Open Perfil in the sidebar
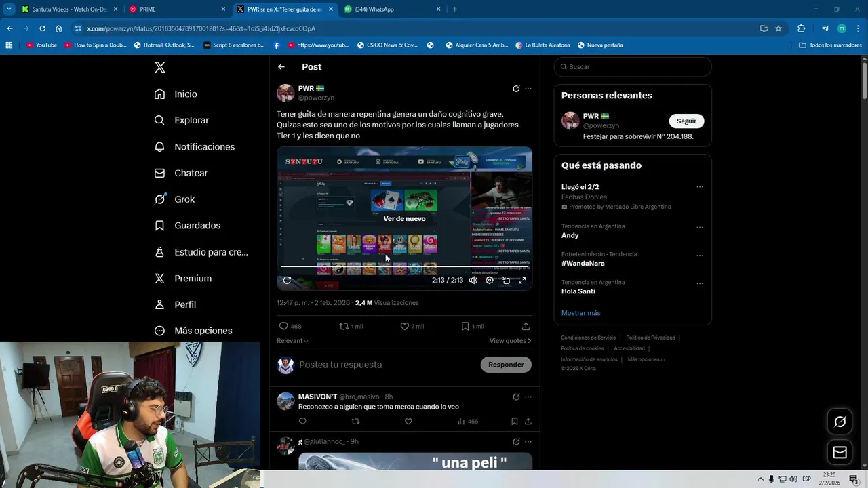The width and height of the screenshot is (868, 488). pyautogui.click(x=175, y=304)
